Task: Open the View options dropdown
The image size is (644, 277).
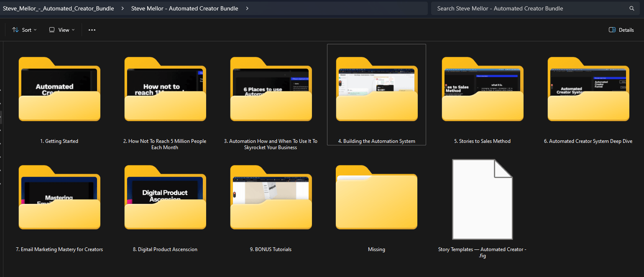Action: coord(62,30)
